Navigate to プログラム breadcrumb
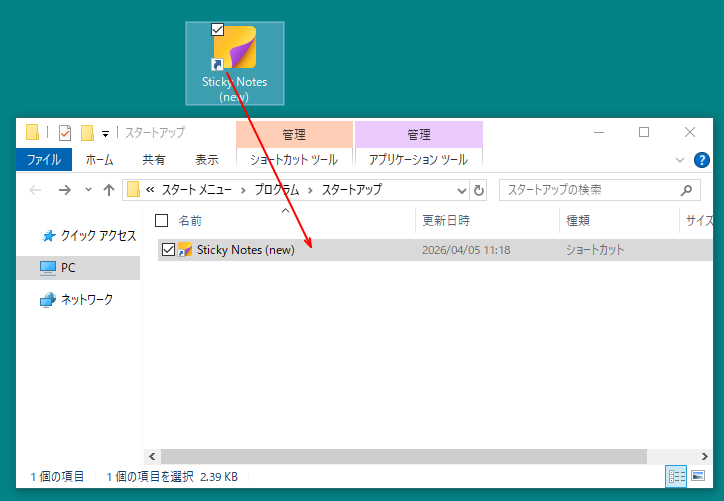724x501 pixels. tap(277, 190)
